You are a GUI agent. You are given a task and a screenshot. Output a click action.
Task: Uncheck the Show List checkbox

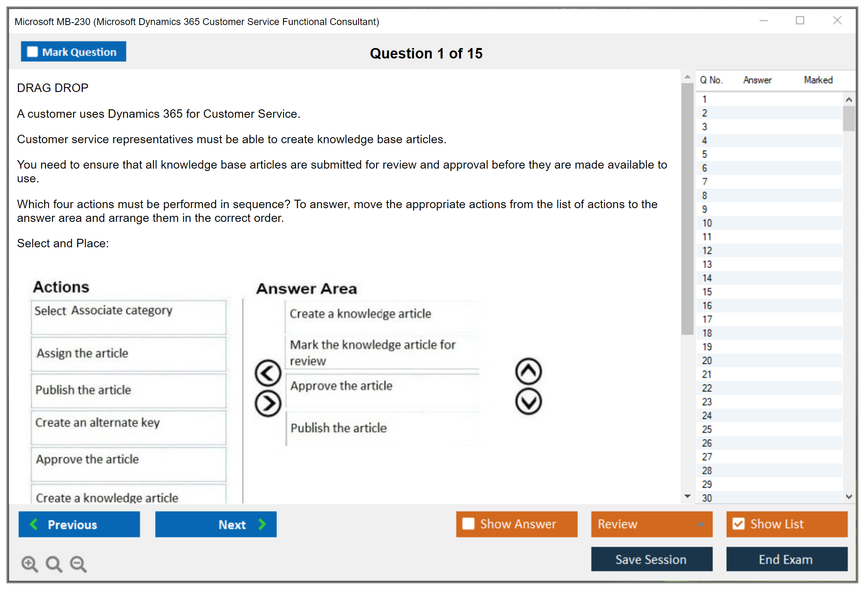(738, 524)
